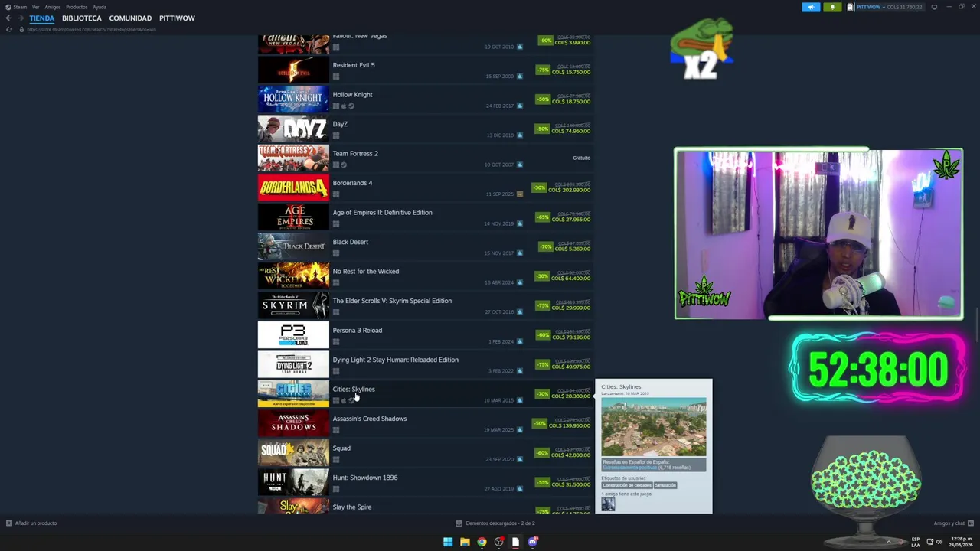Open Discord from the taskbar
Image resolution: width=980 pixels, height=551 pixels.
(x=533, y=542)
